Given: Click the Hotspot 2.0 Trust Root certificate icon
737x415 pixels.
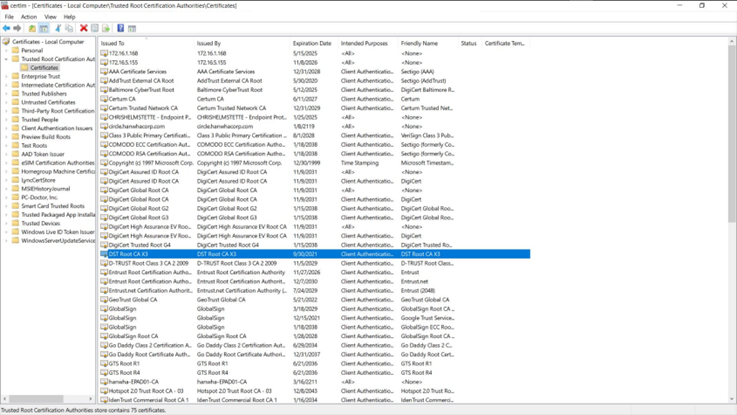Looking at the screenshot, I should tap(104, 391).
